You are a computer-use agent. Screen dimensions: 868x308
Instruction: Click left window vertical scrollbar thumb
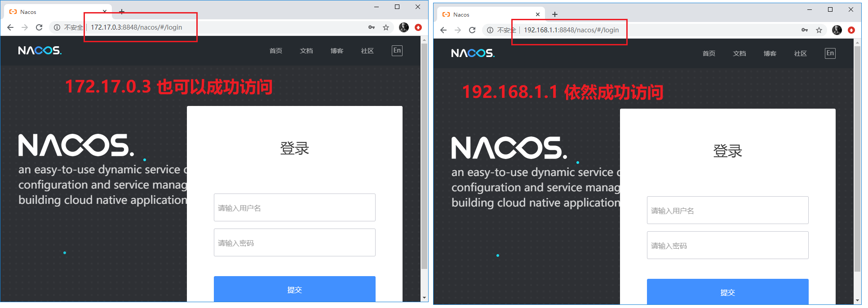point(424,156)
